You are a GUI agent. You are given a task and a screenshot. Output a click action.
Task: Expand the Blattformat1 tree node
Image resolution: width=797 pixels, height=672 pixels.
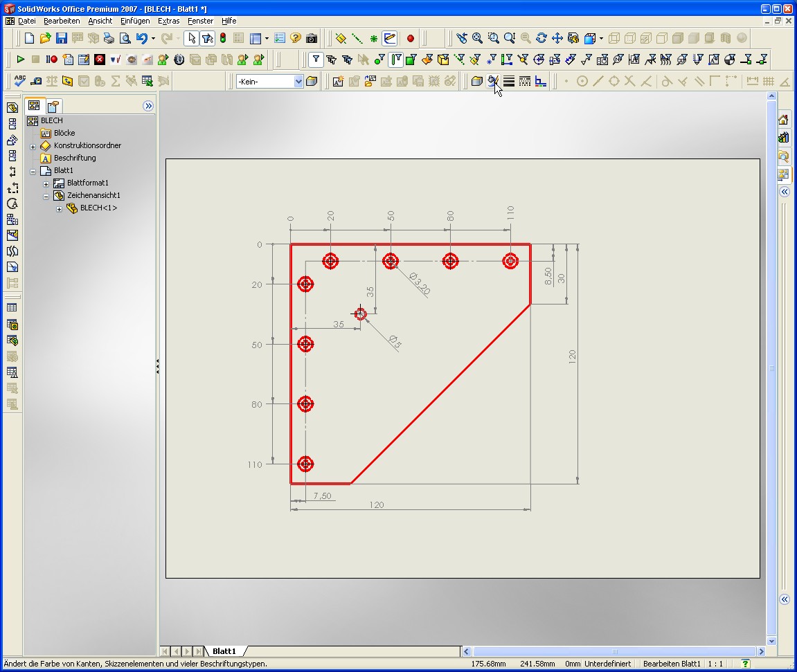pos(46,183)
